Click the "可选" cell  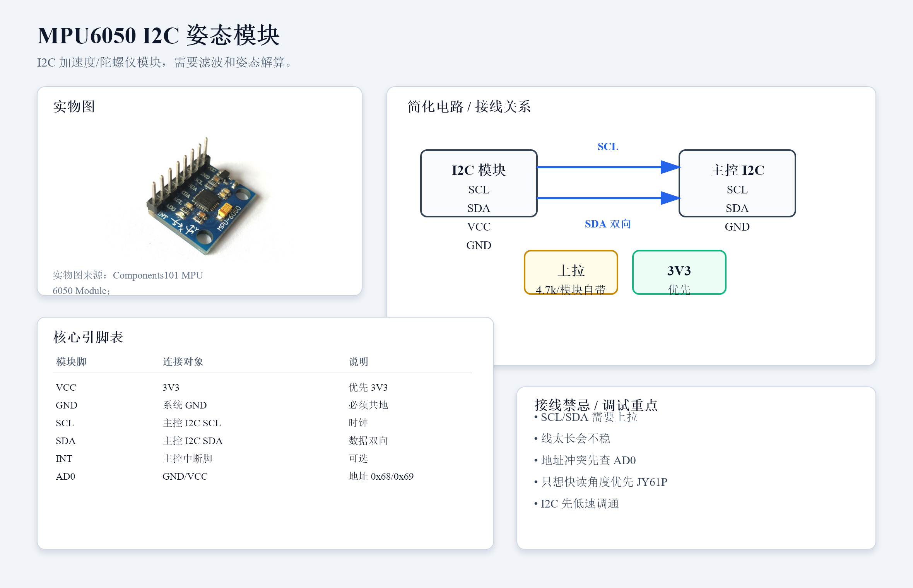358,458
